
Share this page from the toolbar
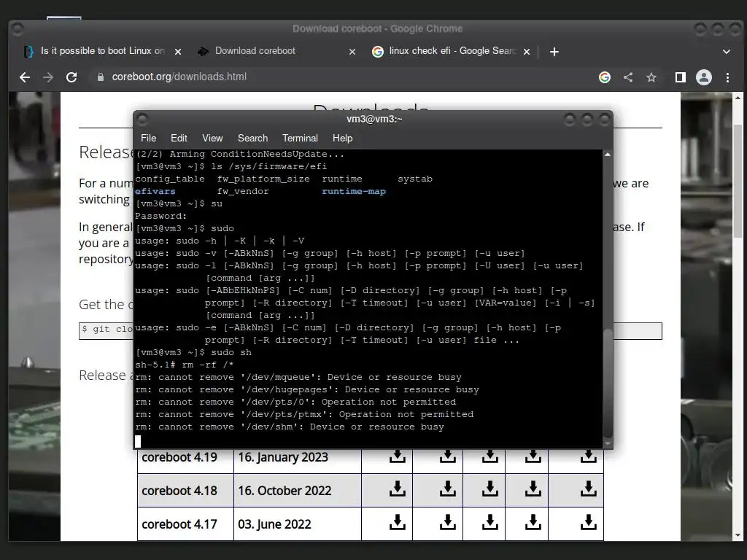[x=628, y=77]
